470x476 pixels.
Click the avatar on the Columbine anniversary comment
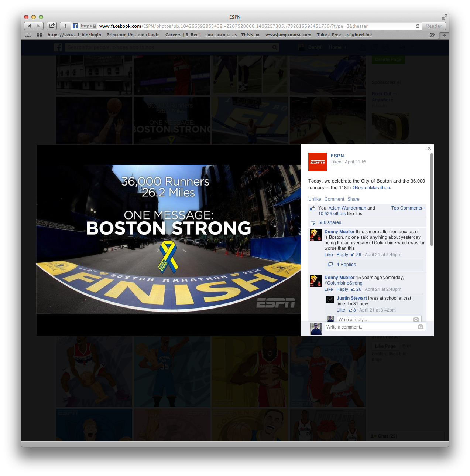316,235
